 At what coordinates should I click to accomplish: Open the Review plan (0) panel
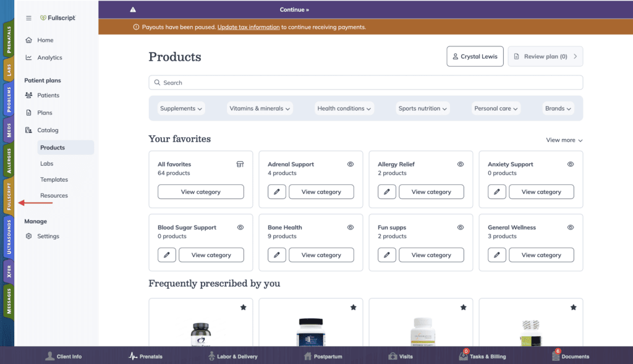coord(545,56)
